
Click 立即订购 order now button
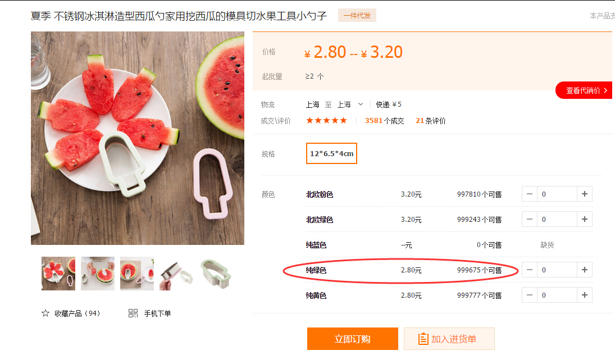point(352,339)
